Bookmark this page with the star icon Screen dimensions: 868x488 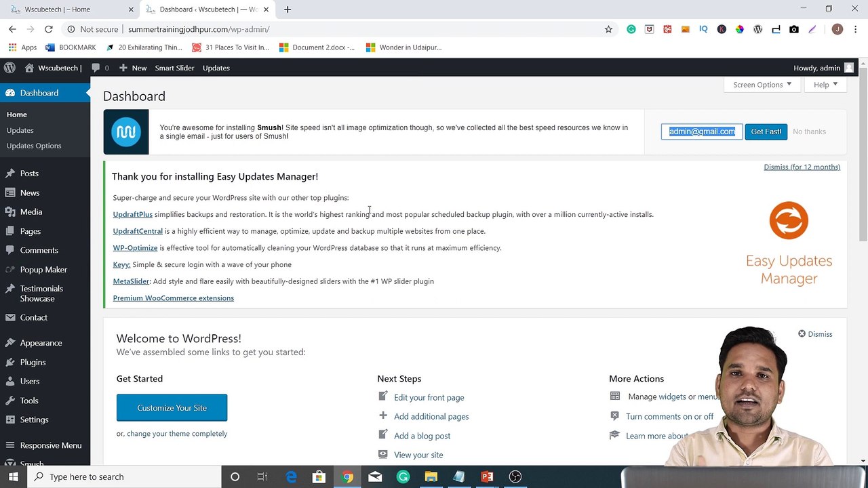tap(608, 29)
